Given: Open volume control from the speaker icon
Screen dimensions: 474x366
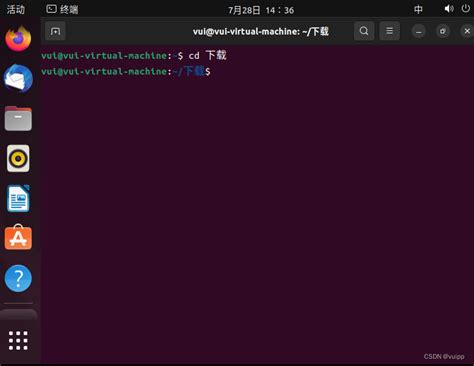Looking at the screenshot, I should (x=449, y=9).
